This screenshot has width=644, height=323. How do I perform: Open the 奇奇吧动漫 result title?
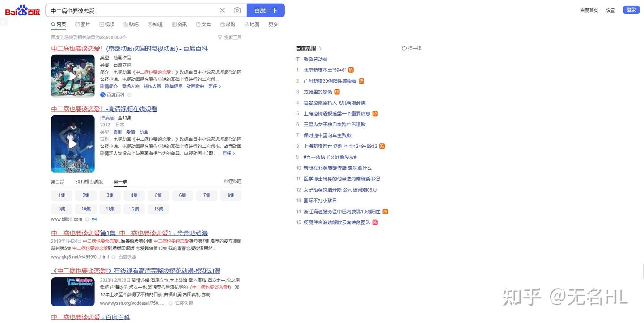click(x=129, y=233)
